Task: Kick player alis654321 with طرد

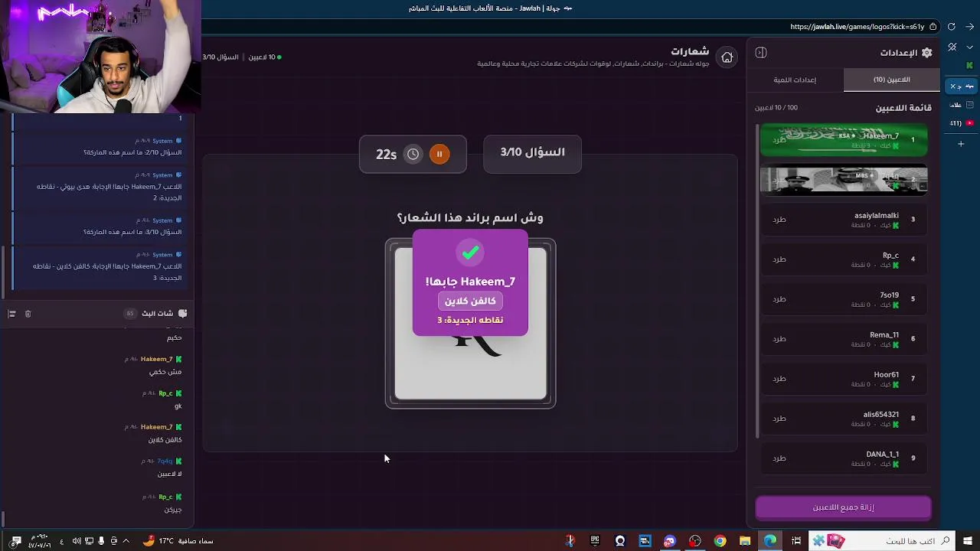Action: [779, 419]
